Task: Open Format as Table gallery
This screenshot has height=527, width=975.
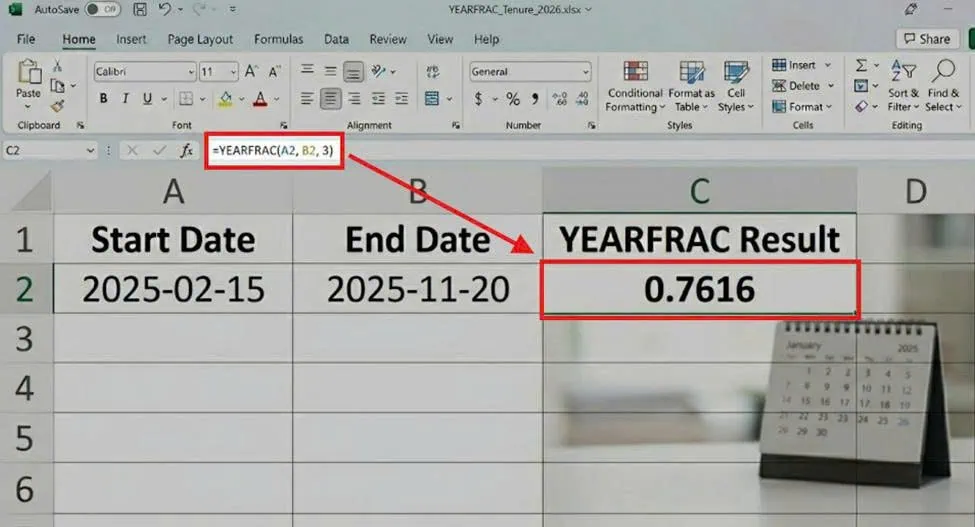Action: tap(691, 87)
